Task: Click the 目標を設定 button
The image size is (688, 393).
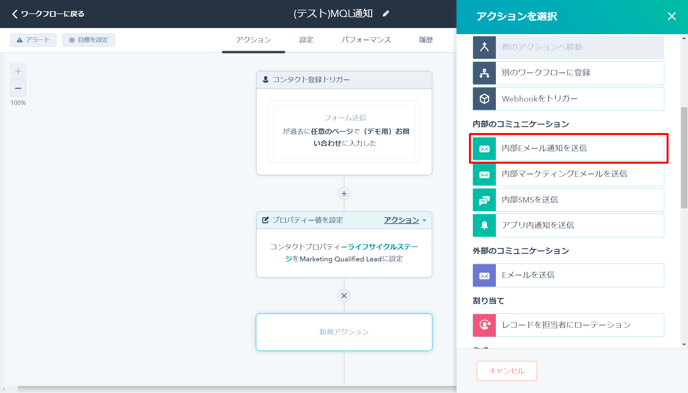Action: pos(89,40)
